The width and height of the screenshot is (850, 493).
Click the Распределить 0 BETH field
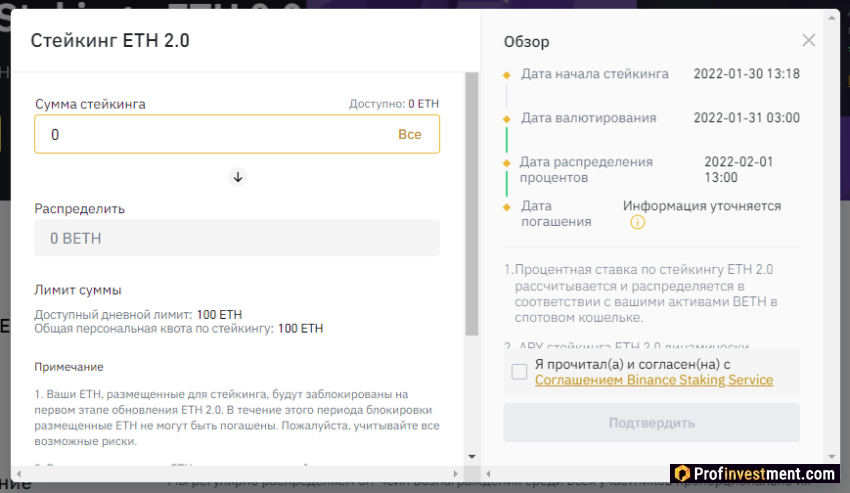237,238
